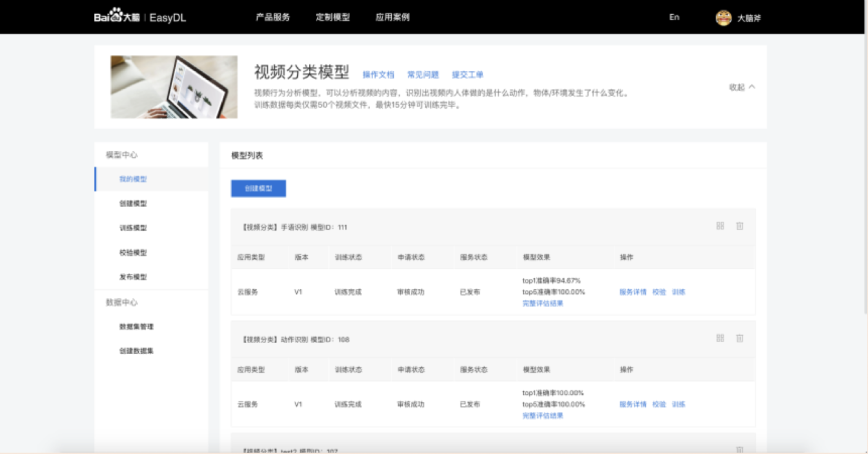The image size is (868, 454).
Task: Click the top1准确率94.67% value
Action: [x=551, y=281]
